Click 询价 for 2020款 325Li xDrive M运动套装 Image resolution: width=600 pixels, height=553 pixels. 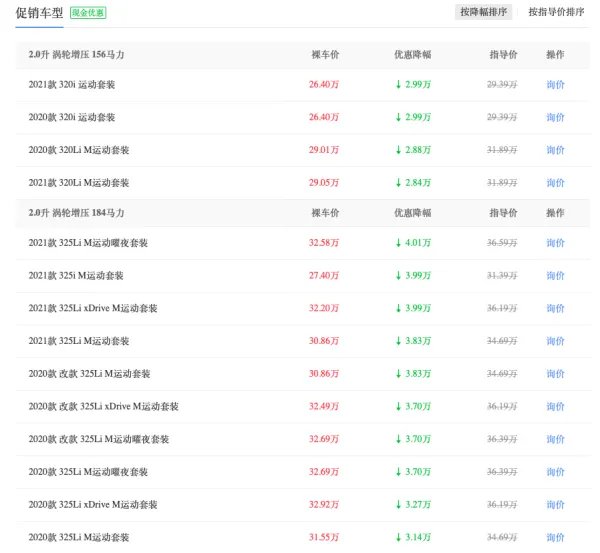[555, 504]
